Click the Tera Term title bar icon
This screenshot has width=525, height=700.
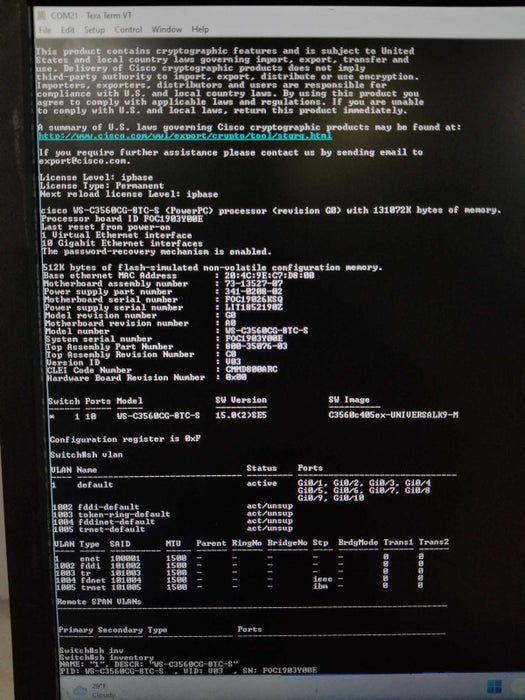tap(42, 15)
